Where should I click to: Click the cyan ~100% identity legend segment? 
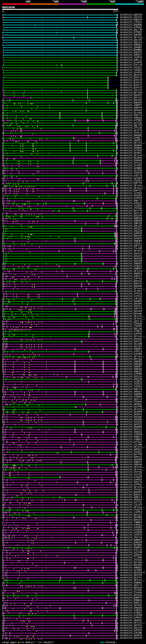tap(130, 4)
